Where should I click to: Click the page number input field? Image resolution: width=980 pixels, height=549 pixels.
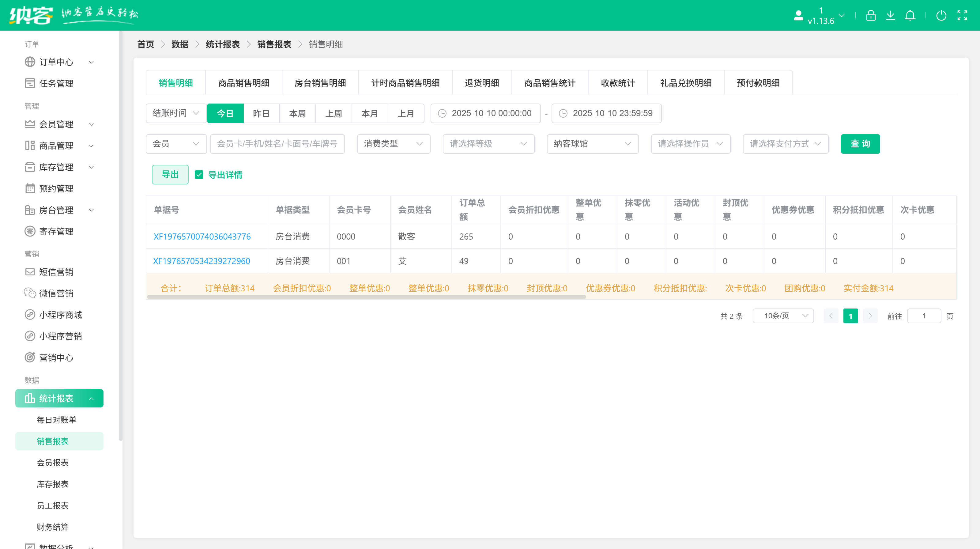click(x=925, y=316)
